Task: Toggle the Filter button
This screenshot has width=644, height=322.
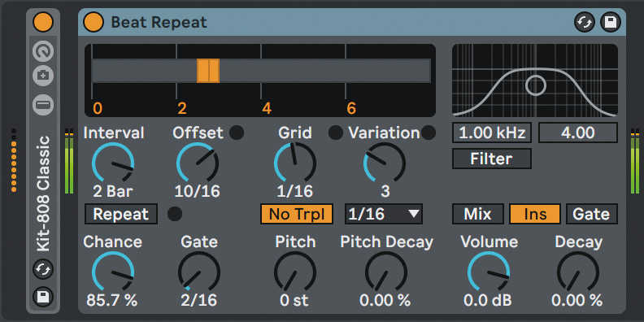Action: [492, 159]
